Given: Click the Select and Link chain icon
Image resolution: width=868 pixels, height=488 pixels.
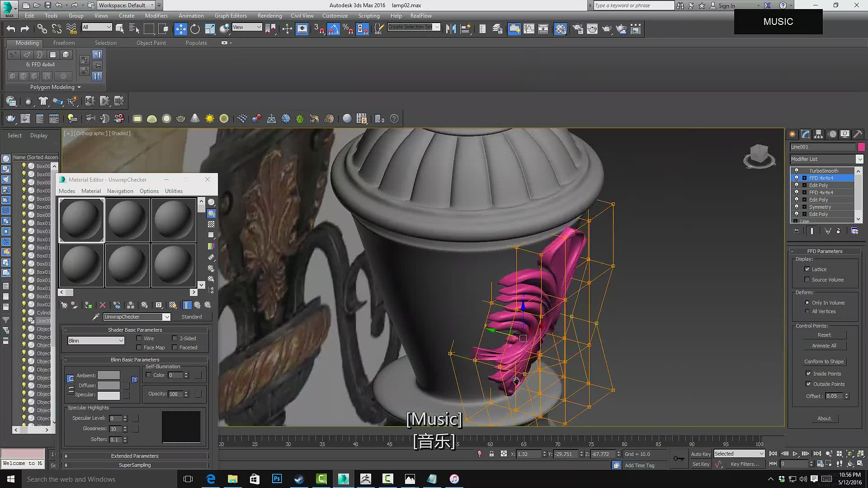Looking at the screenshot, I should [x=42, y=29].
